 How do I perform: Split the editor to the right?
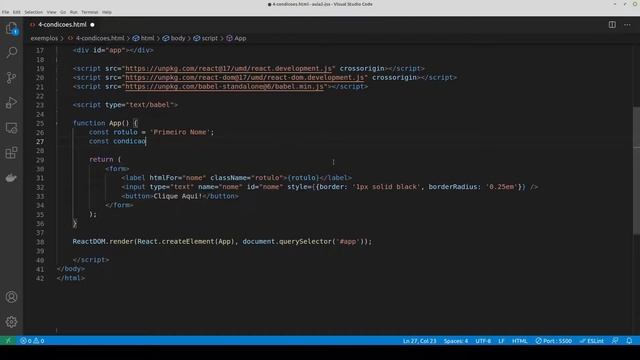(x=612, y=25)
